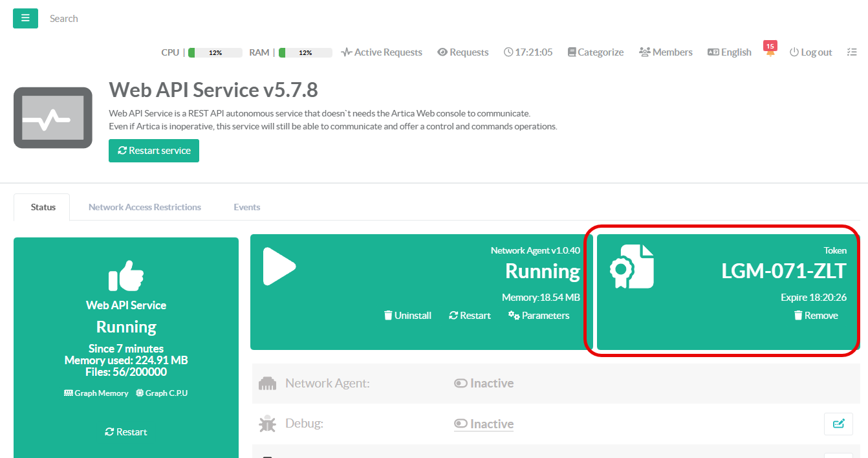Switch to Network Access Restrictions tab
Viewport: 868px width, 458px height.
145,207
